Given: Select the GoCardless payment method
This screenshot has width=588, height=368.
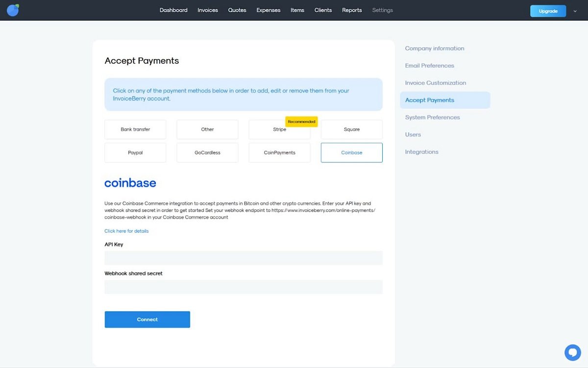Looking at the screenshot, I should 207,153.
